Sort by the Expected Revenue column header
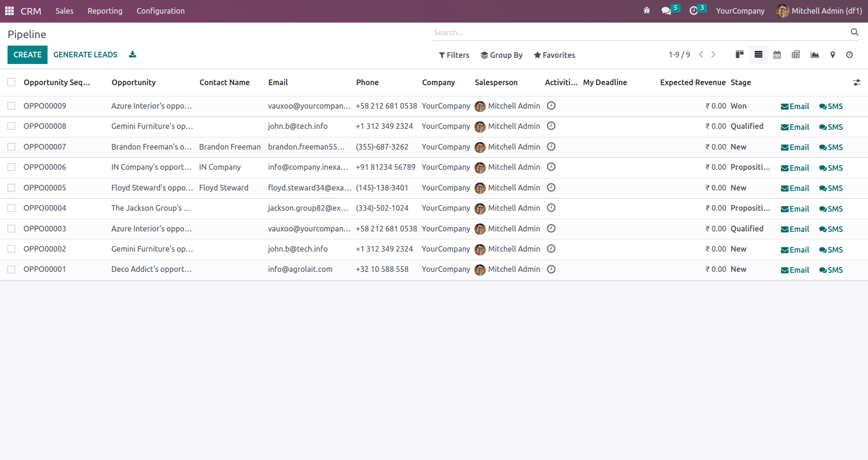The image size is (868, 460). pos(693,82)
